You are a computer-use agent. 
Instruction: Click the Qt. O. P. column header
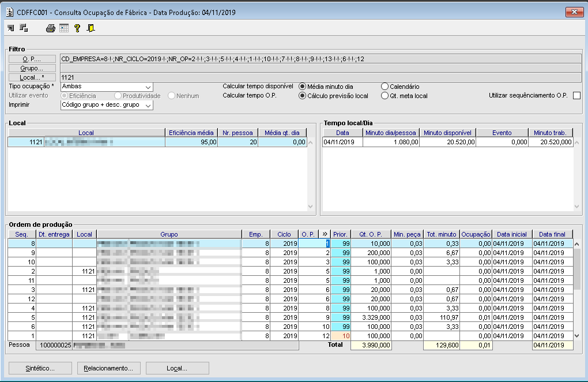click(371, 234)
